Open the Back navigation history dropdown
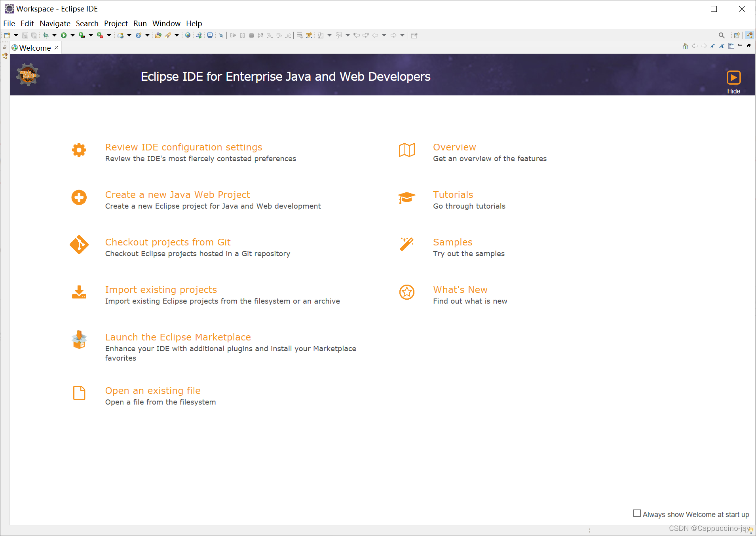This screenshot has height=536, width=756. [x=384, y=35]
